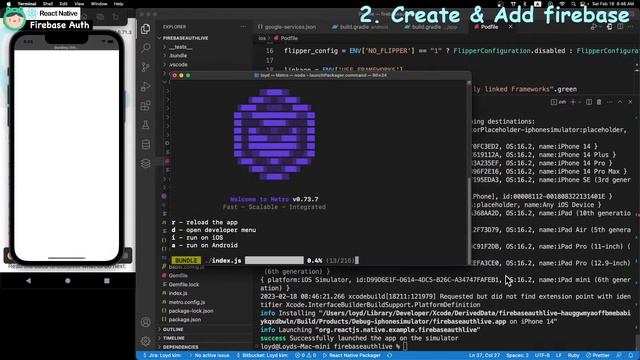Tap the Android emulator home button
640x360 pixels.
click(x=68, y=281)
